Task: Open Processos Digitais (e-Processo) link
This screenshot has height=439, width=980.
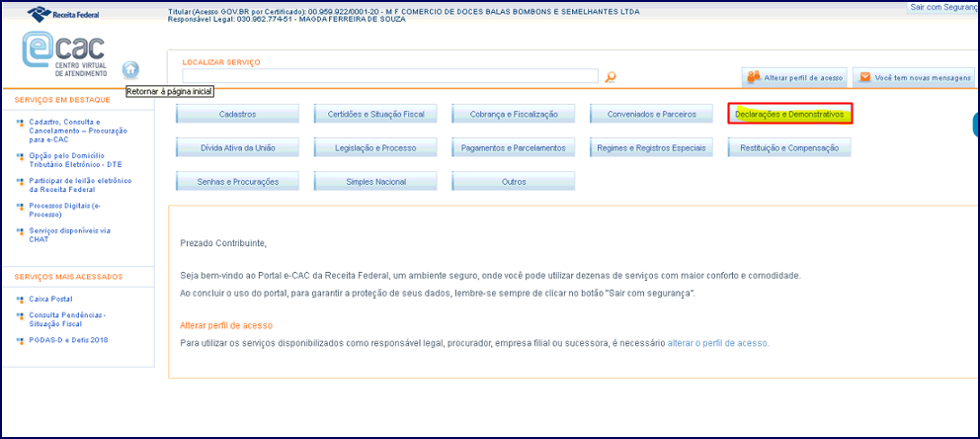Action: 65,211
